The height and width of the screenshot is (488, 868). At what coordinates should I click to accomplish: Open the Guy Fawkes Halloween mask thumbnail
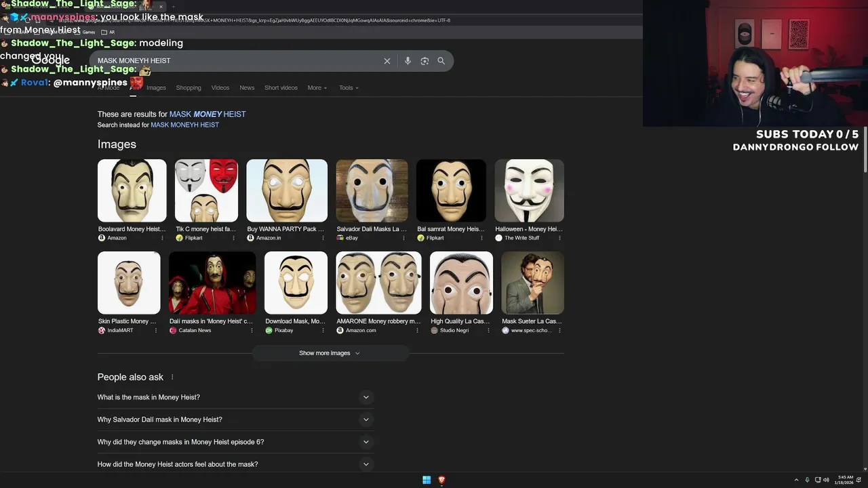point(530,190)
